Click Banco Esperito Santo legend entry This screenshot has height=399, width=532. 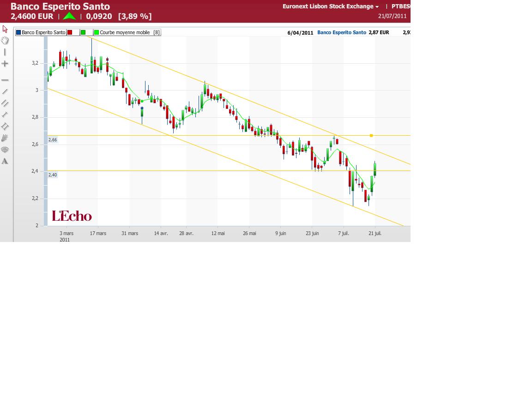[41, 33]
